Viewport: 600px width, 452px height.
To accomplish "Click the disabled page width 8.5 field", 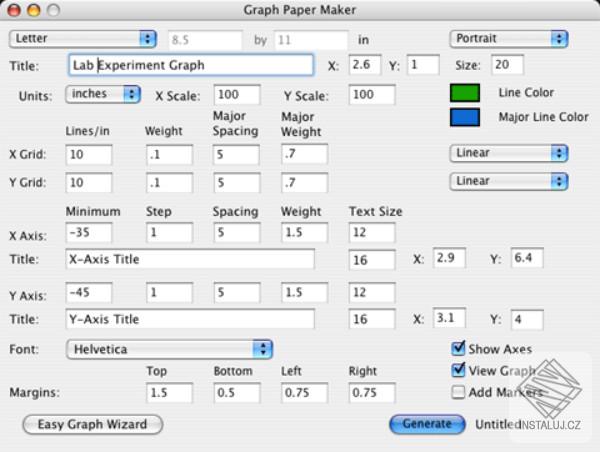I will [x=205, y=40].
